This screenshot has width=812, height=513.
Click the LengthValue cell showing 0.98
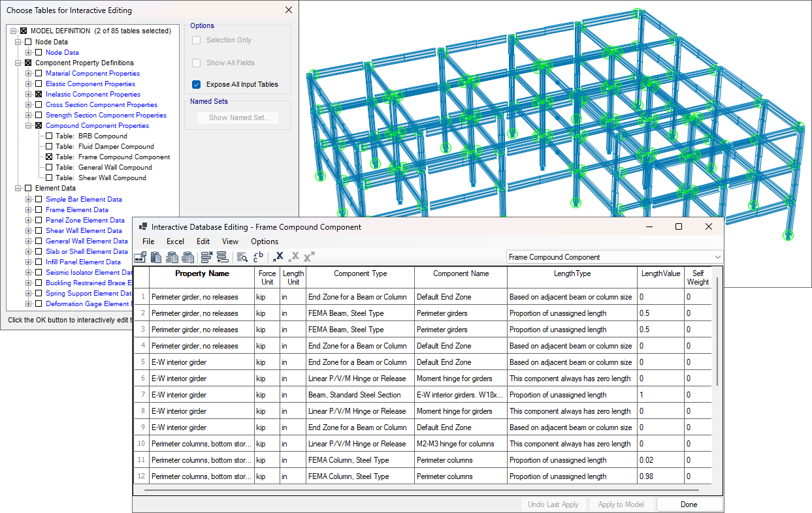pyautogui.click(x=660, y=476)
